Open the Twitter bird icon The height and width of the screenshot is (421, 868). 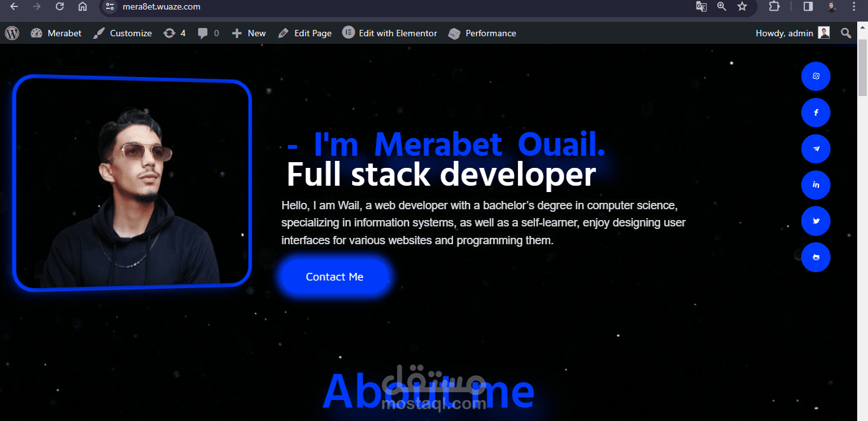pyautogui.click(x=816, y=221)
